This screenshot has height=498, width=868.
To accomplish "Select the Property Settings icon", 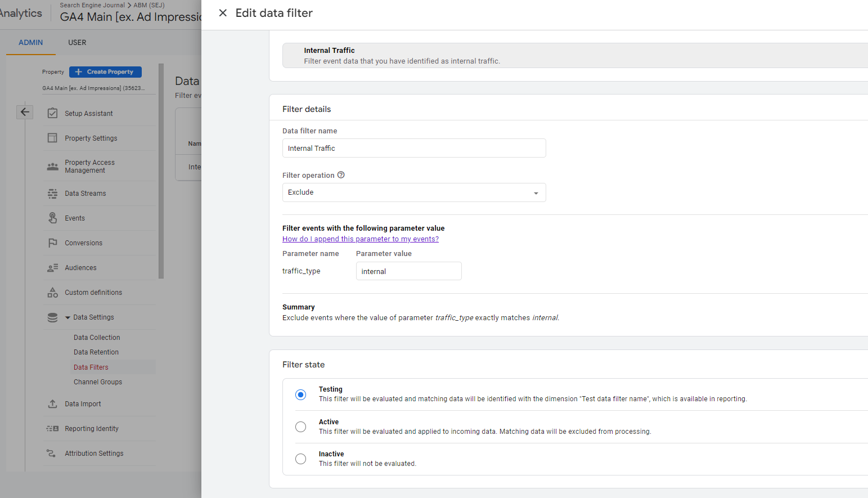I will pos(52,138).
